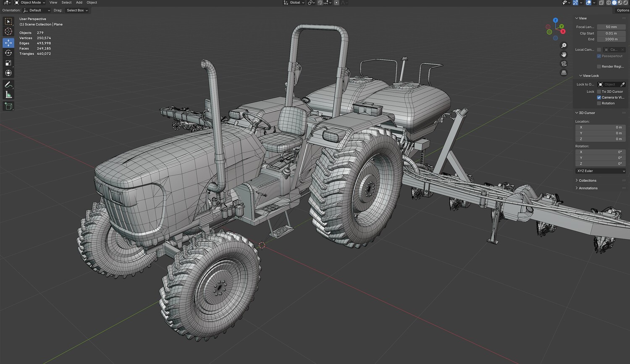Select the Rotate tool

point(8,53)
